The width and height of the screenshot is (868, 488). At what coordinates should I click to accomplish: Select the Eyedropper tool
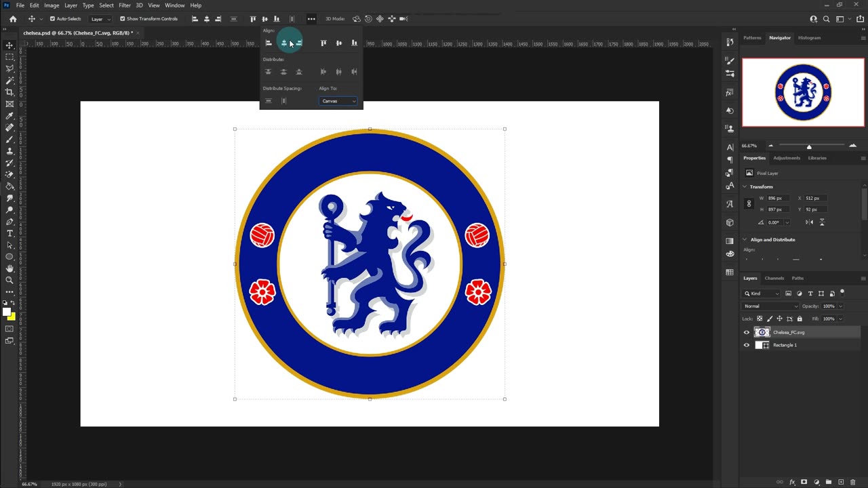9,116
